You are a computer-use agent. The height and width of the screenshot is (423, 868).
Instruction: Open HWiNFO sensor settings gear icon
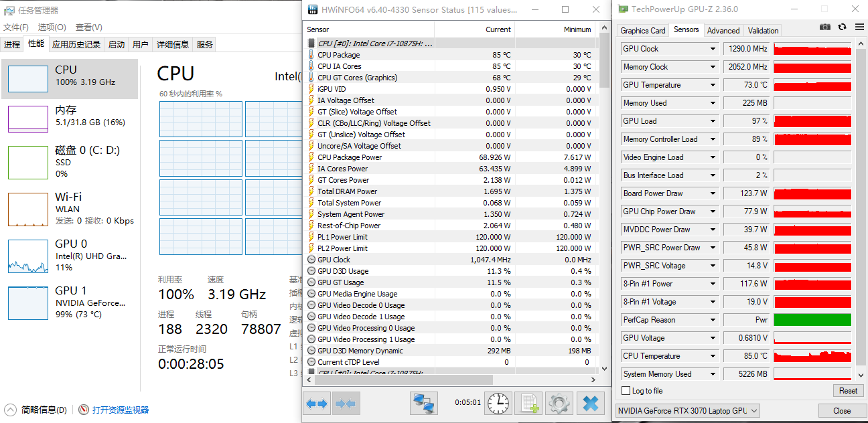[559, 403]
